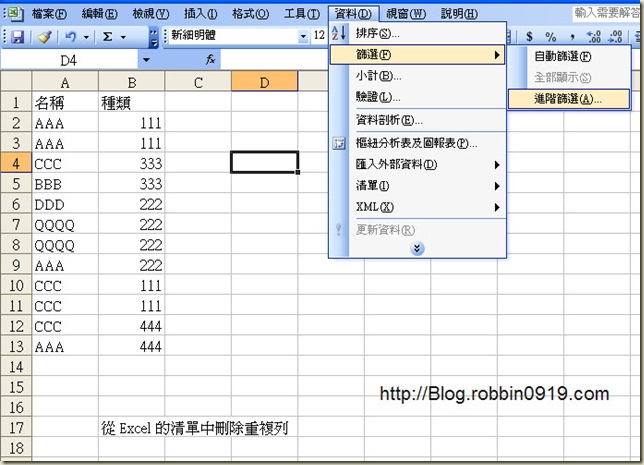Apply the Comma style icon
Viewport: 644px width, 465px height.
tap(572, 37)
